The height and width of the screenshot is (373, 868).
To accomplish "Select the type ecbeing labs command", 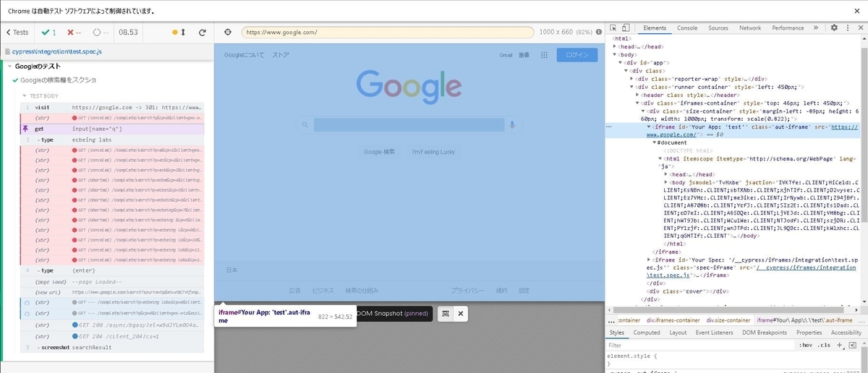I will 112,140.
